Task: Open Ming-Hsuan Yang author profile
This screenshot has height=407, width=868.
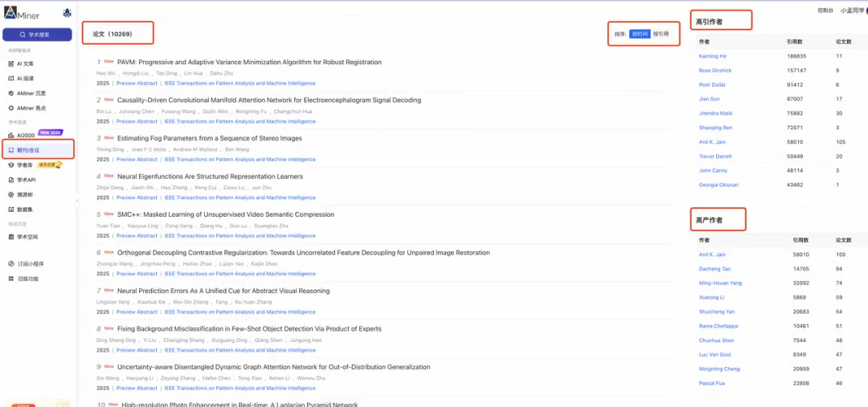Action: 720,283
